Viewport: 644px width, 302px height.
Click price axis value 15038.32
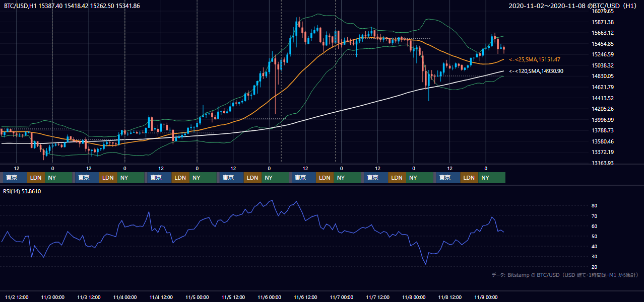click(x=602, y=65)
